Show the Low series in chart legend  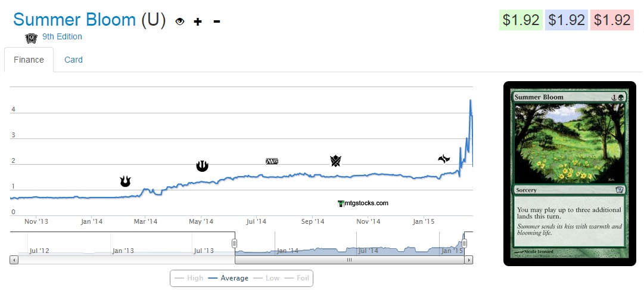point(266,278)
